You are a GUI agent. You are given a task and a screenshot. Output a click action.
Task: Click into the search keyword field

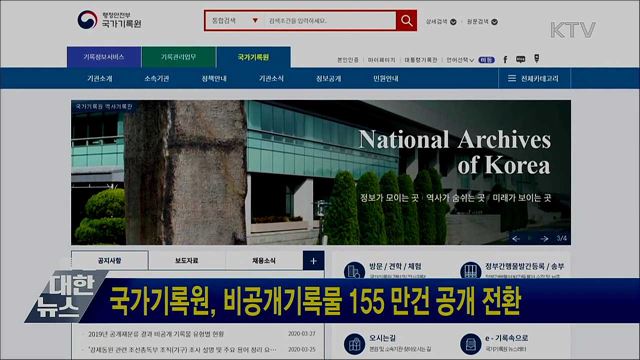(x=330, y=20)
